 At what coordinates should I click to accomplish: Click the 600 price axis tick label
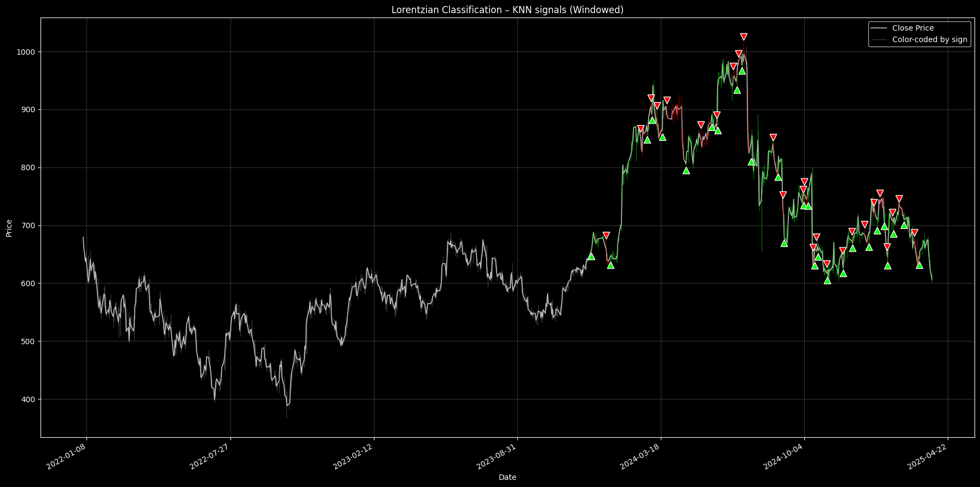click(x=29, y=283)
